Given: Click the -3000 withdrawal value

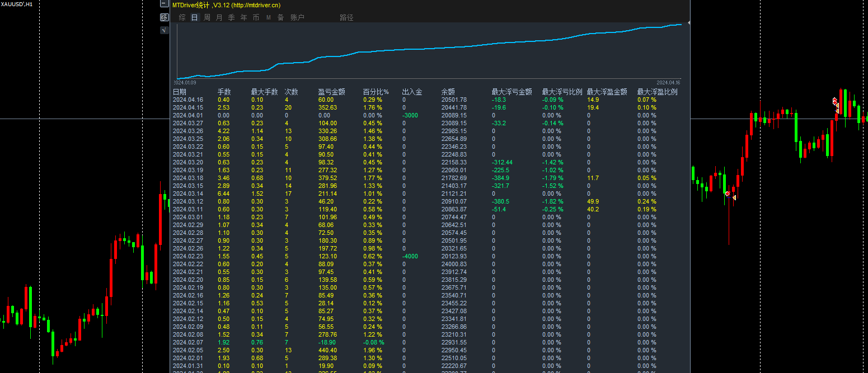Looking at the screenshot, I should pyautogui.click(x=410, y=115).
